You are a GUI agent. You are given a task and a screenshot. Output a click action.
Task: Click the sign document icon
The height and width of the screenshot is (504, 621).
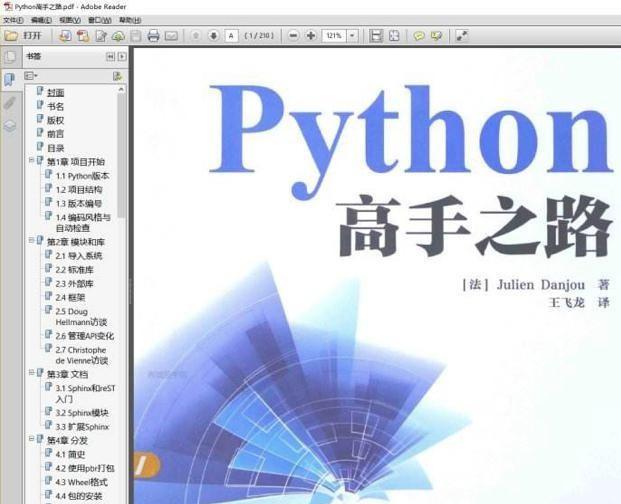click(x=101, y=36)
